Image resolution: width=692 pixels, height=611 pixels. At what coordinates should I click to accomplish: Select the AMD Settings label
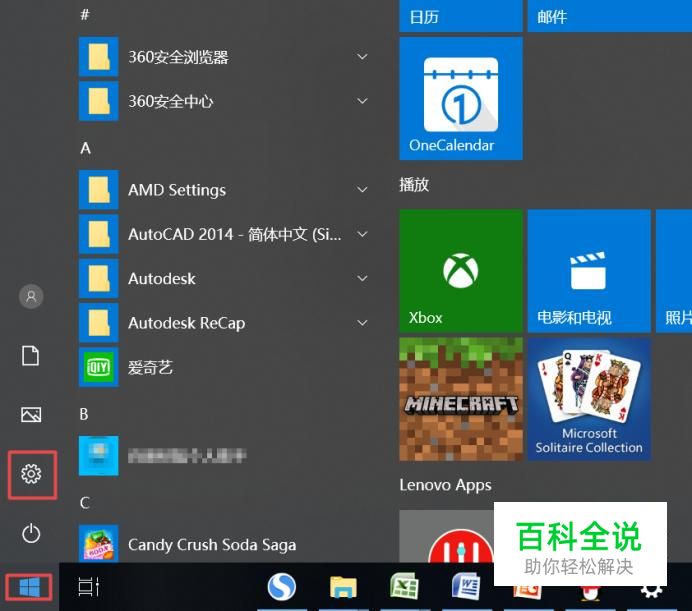point(177,190)
